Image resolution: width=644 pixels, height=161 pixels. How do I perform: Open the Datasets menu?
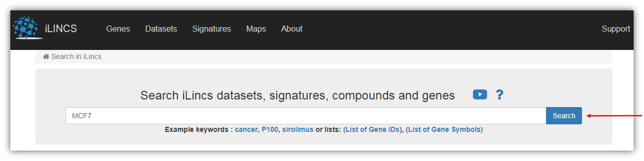click(161, 29)
